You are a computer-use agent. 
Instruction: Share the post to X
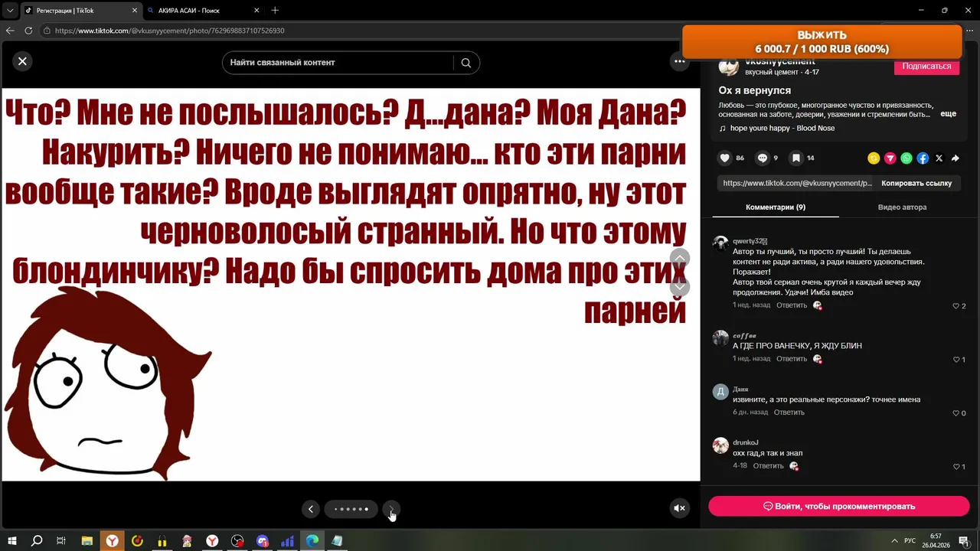(939, 158)
